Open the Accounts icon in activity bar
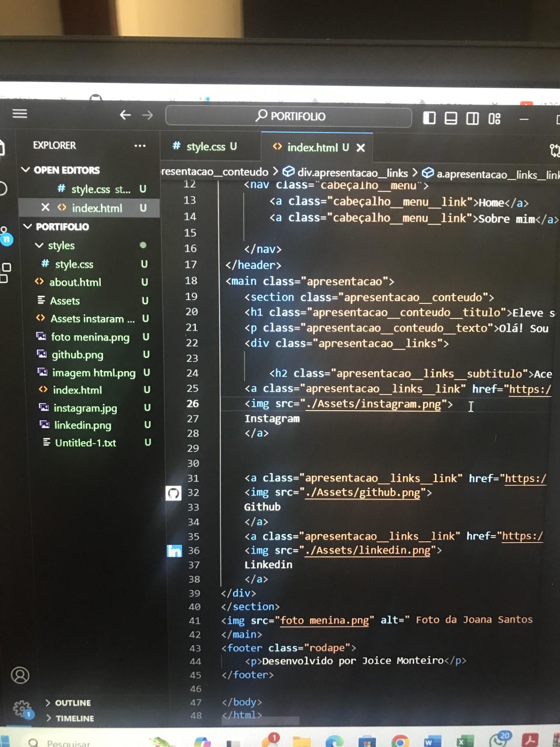 [20, 675]
